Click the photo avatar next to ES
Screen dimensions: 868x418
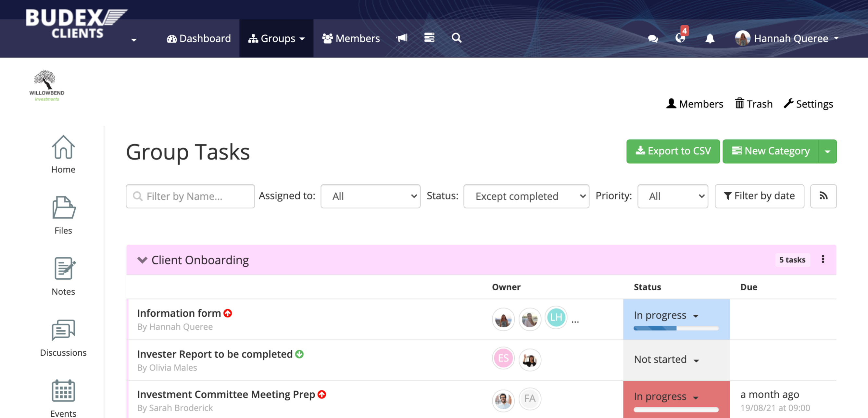[x=530, y=360]
